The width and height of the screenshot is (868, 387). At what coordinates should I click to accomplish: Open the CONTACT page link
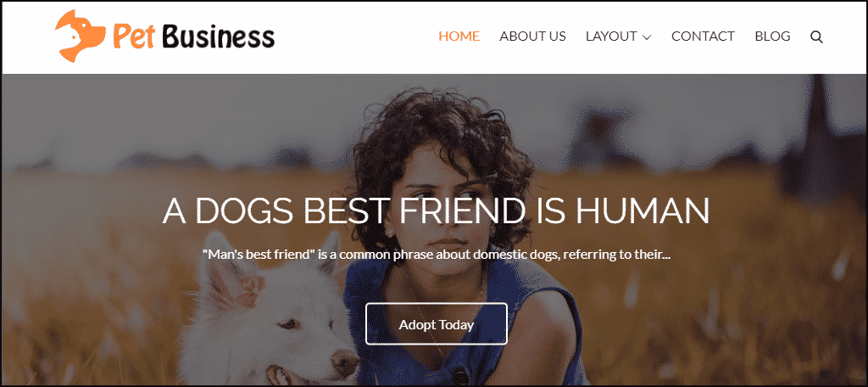pyautogui.click(x=703, y=36)
